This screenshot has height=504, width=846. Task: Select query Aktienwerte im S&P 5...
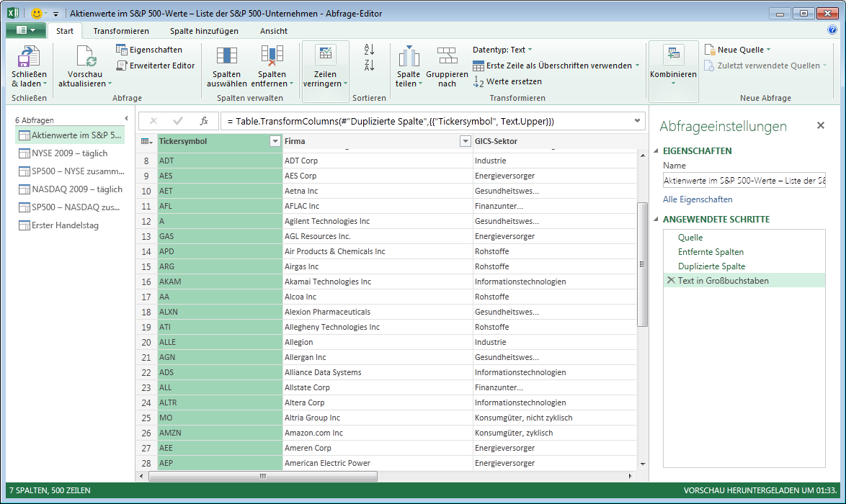point(70,135)
